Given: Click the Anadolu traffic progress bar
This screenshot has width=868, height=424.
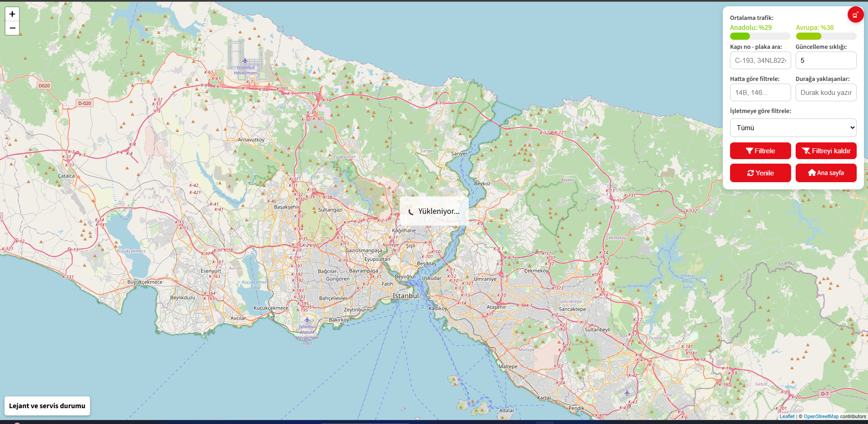Looking at the screenshot, I should pyautogui.click(x=760, y=36).
